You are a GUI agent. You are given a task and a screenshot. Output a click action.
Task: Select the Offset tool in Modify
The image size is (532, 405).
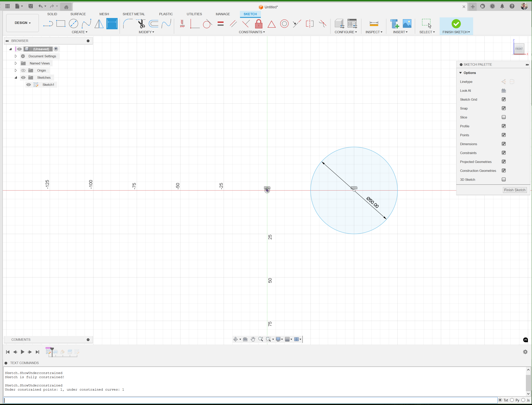[x=154, y=24]
